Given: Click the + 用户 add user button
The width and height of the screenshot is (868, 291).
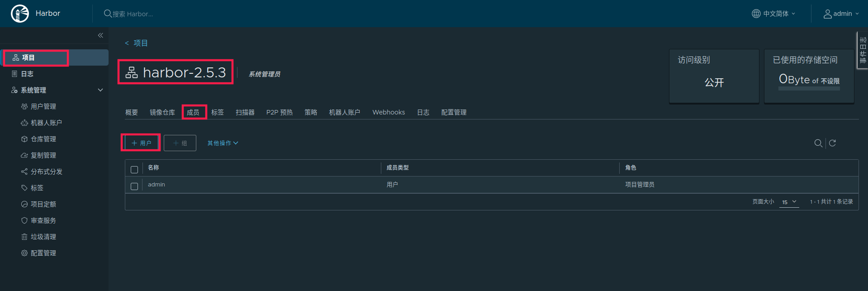Looking at the screenshot, I should pos(141,143).
